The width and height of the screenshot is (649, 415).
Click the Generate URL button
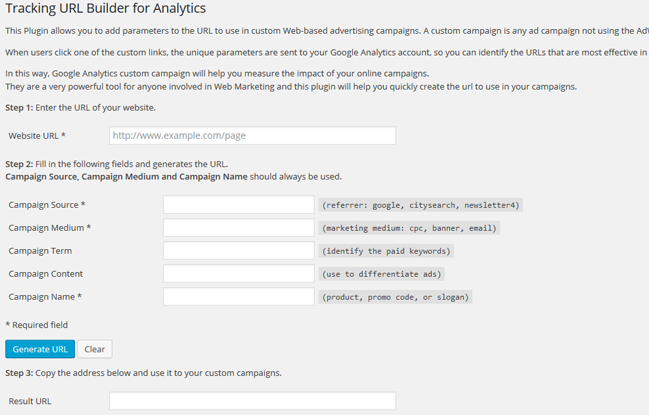pos(40,349)
